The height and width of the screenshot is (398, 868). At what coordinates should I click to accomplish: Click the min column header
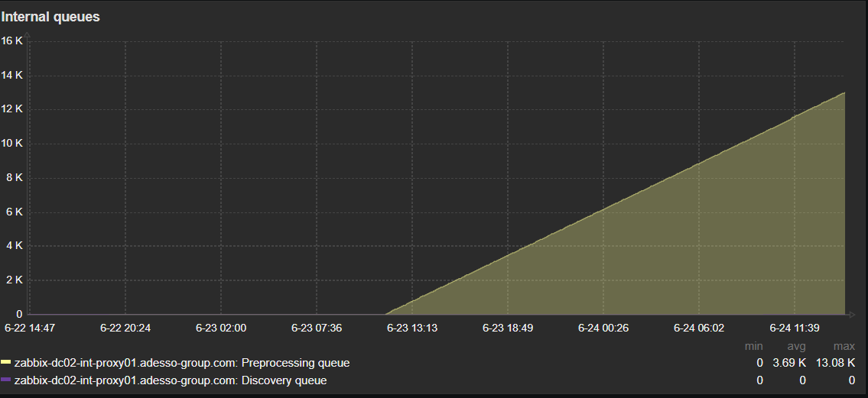click(753, 347)
